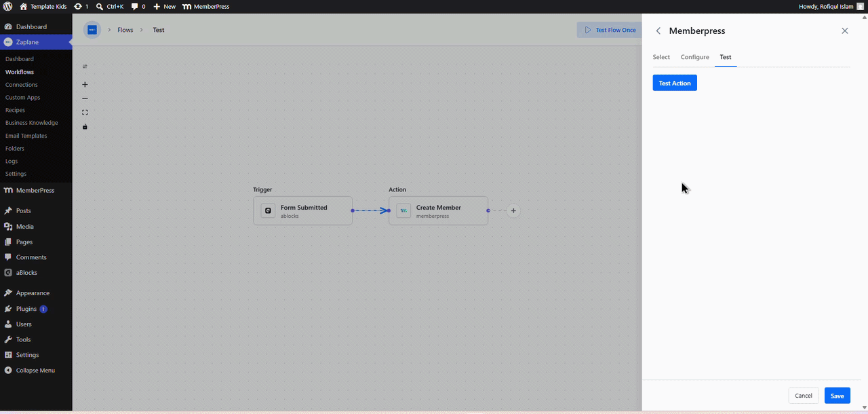Toggle canvas layout direction icon
This screenshot has height=414, width=868.
[x=85, y=67]
